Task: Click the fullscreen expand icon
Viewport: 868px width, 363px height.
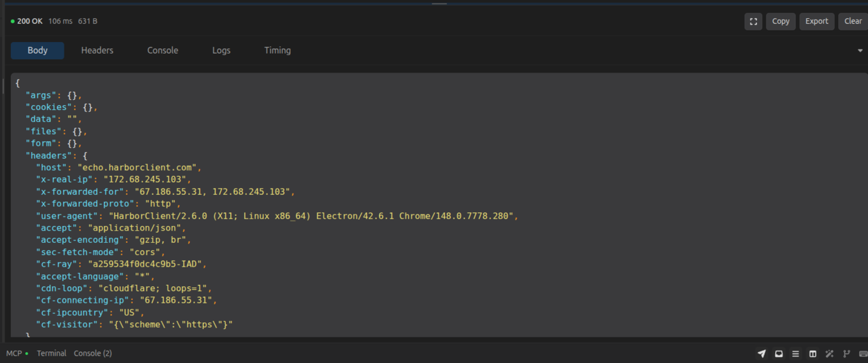Action: pyautogui.click(x=753, y=21)
